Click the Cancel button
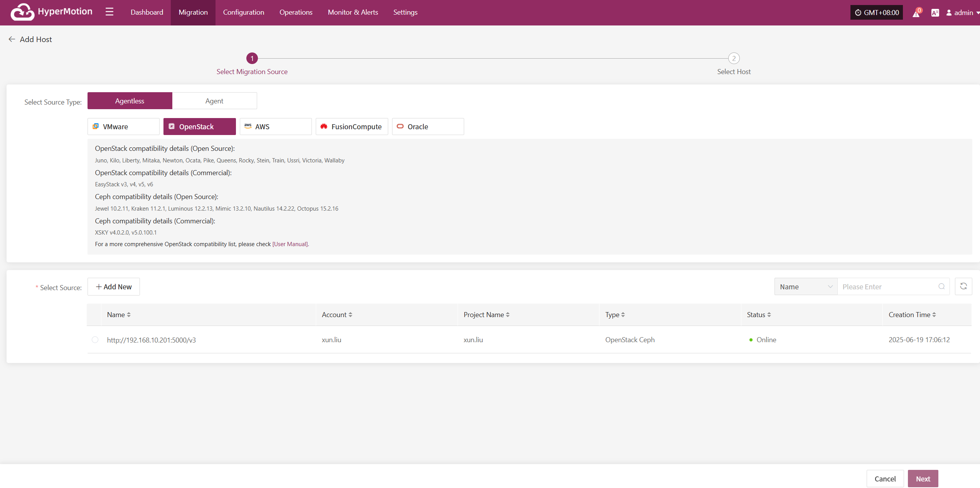Image resolution: width=980 pixels, height=488 pixels. point(885,479)
